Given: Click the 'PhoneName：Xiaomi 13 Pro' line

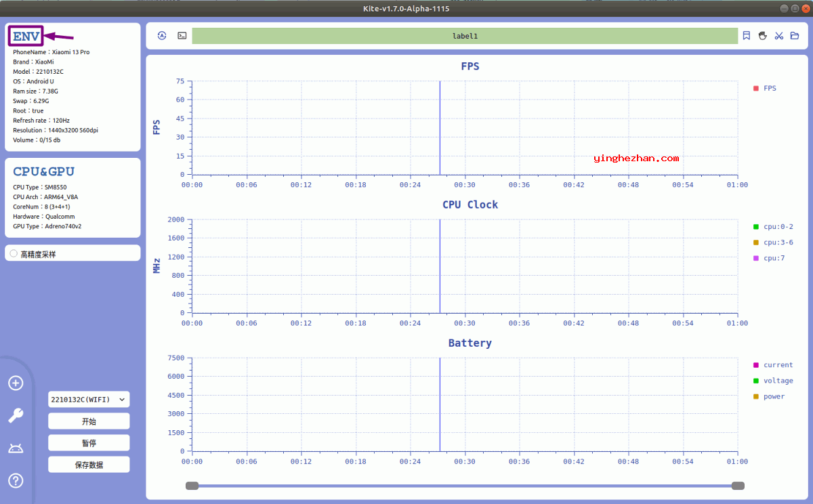Looking at the screenshot, I should pos(51,52).
